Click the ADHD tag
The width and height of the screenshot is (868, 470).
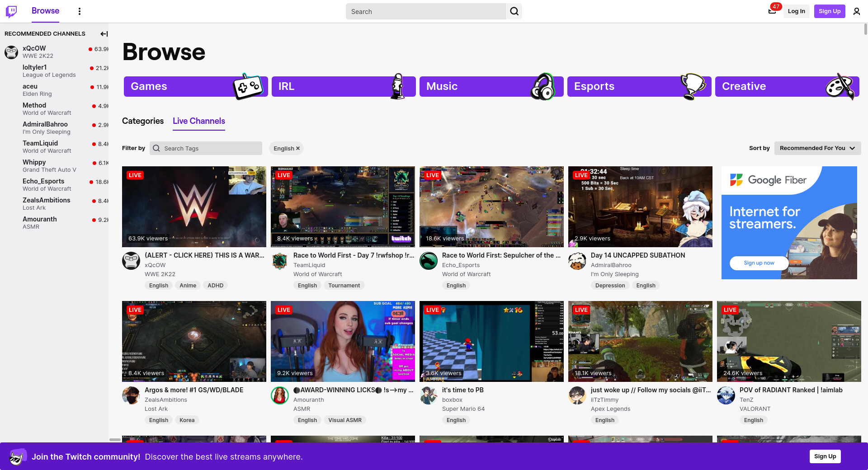coord(215,286)
